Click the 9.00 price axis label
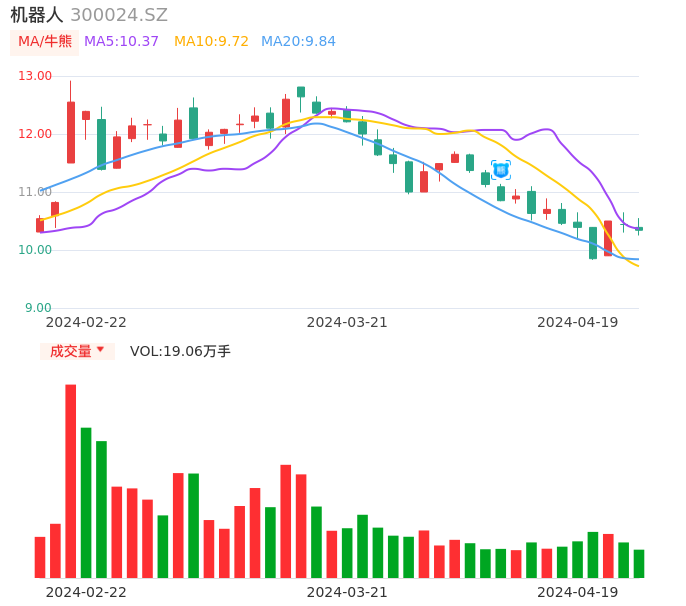Screen dimensions: 686x606 [x=38, y=308]
